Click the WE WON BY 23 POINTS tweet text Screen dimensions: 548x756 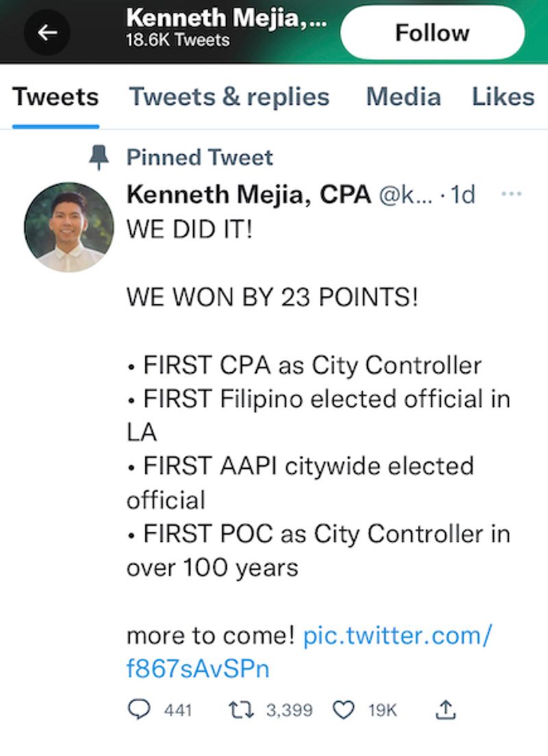point(272,298)
